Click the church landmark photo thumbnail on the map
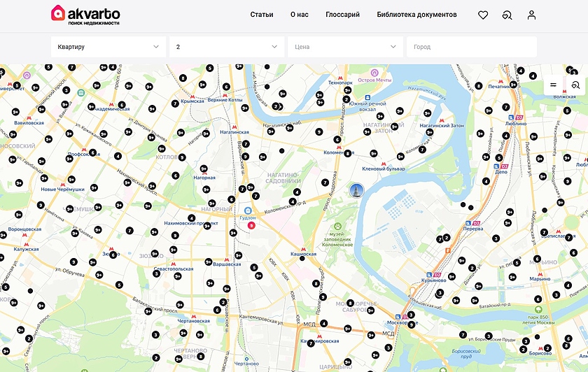588x372 pixels. coord(357,190)
